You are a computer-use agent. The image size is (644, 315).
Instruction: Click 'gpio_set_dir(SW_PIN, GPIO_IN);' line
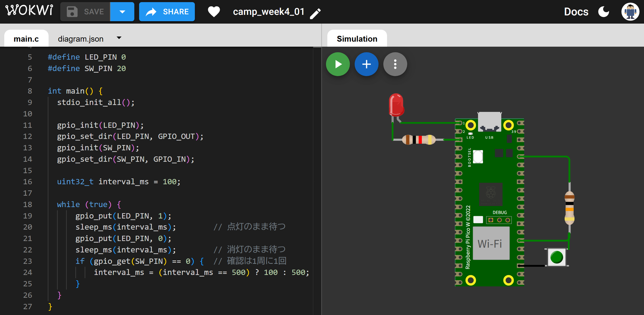[126, 159]
